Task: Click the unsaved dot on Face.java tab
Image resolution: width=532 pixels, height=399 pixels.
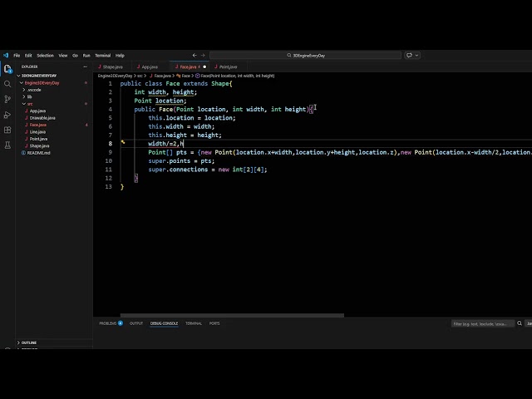Action: pyautogui.click(x=204, y=66)
